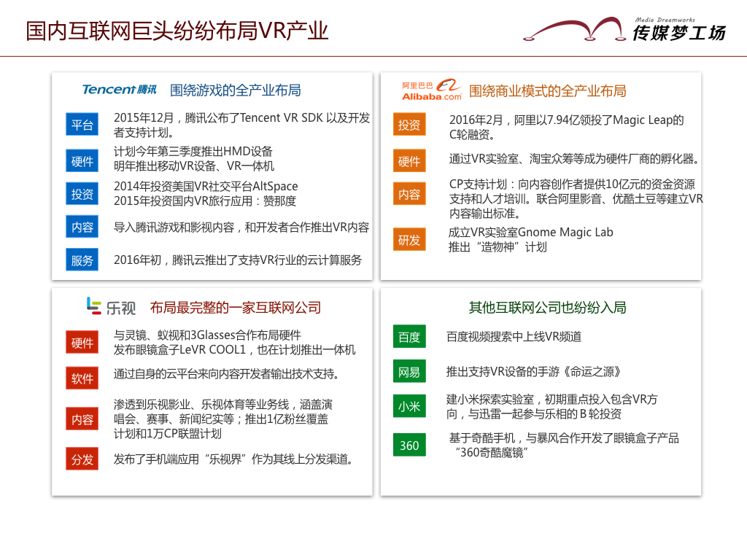Click the Alibaba.com logo
747x560 pixels.
tap(431, 90)
